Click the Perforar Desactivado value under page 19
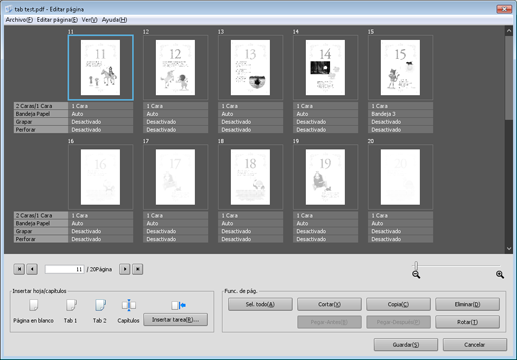This screenshot has width=517, height=360. tap(326, 239)
